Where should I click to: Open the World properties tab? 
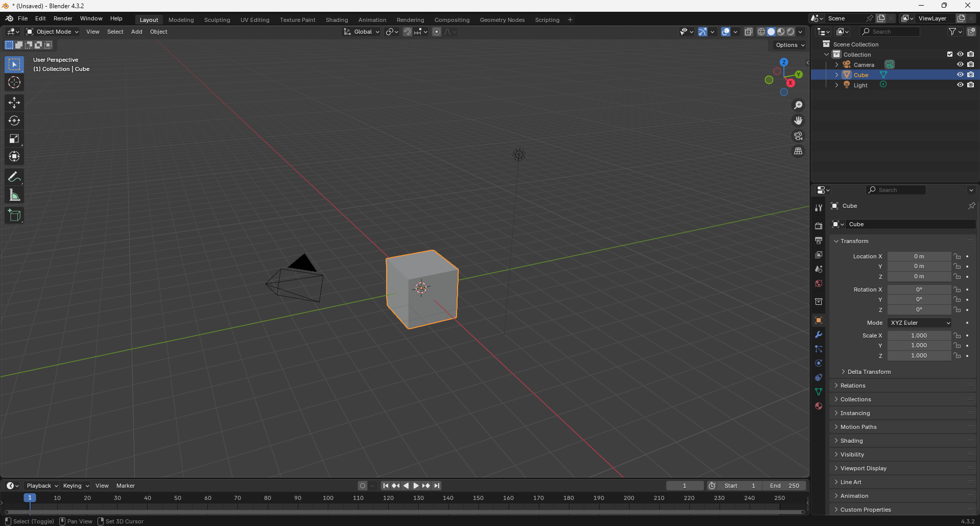(x=819, y=283)
